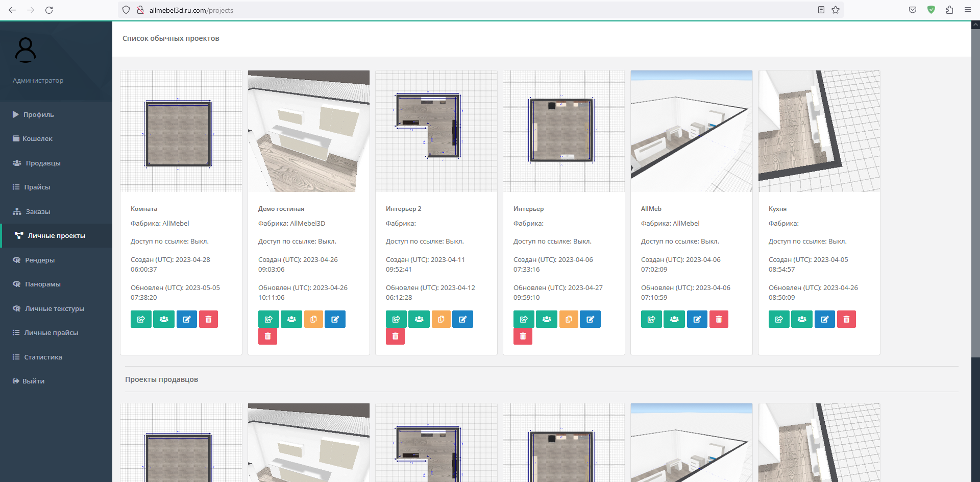Open browser extensions puzzle icon
Viewport: 980px width, 482px height.
point(949,10)
